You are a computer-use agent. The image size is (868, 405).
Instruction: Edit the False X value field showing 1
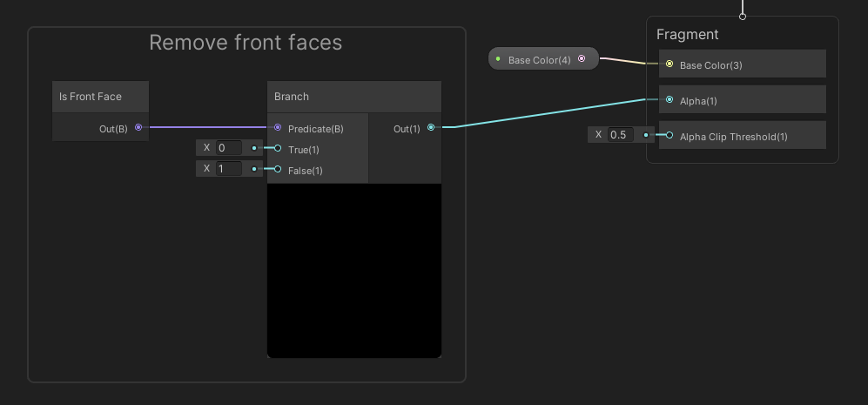click(229, 168)
